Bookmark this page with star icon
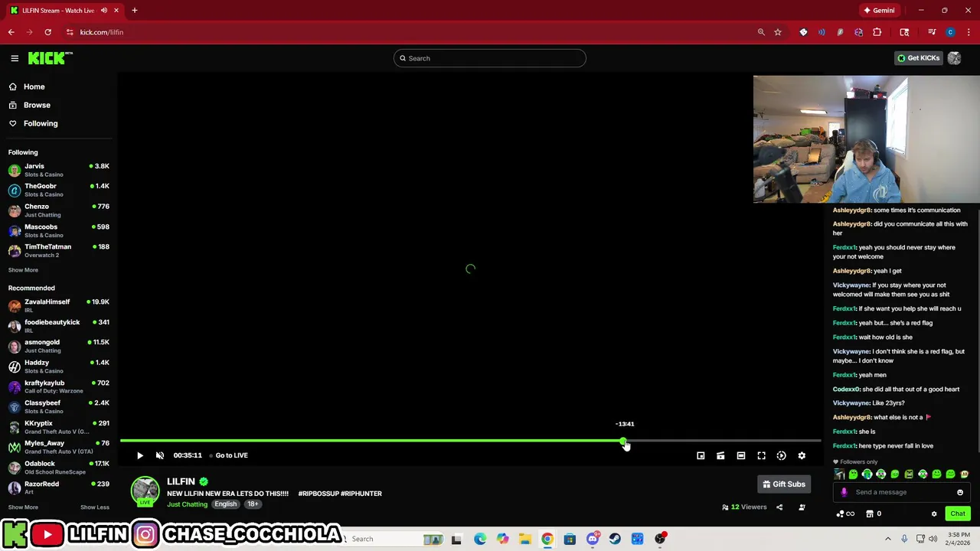The width and height of the screenshot is (980, 551). (x=778, y=32)
